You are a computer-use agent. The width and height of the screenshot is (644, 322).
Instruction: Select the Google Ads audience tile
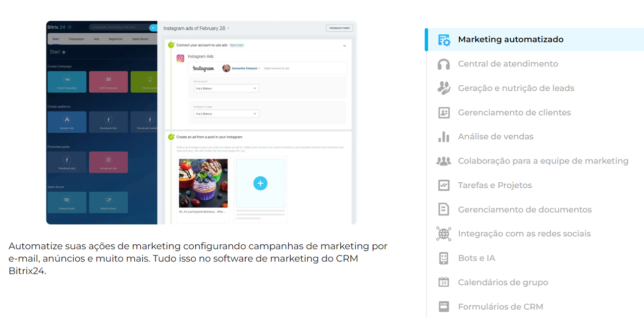tap(67, 122)
